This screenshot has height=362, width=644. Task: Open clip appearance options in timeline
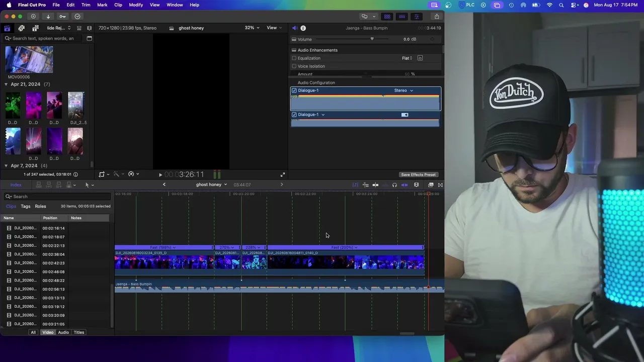pyautogui.click(x=416, y=185)
